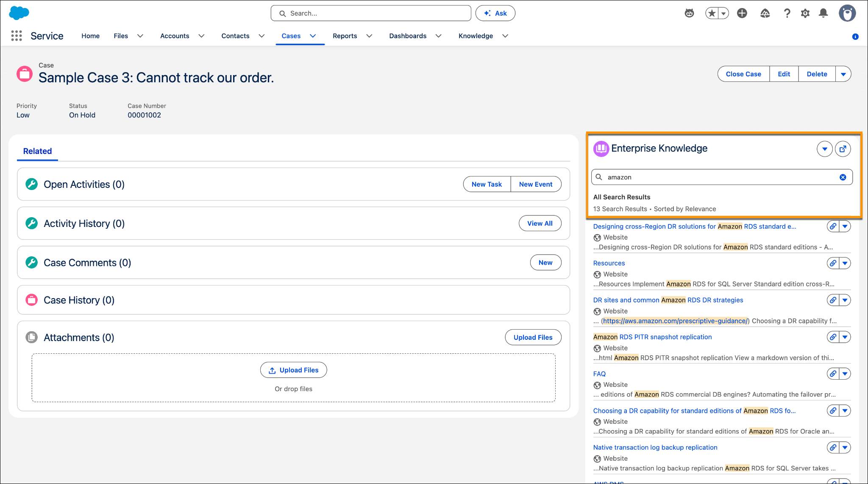Open the Trailhead learning icon

[x=765, y=13]
